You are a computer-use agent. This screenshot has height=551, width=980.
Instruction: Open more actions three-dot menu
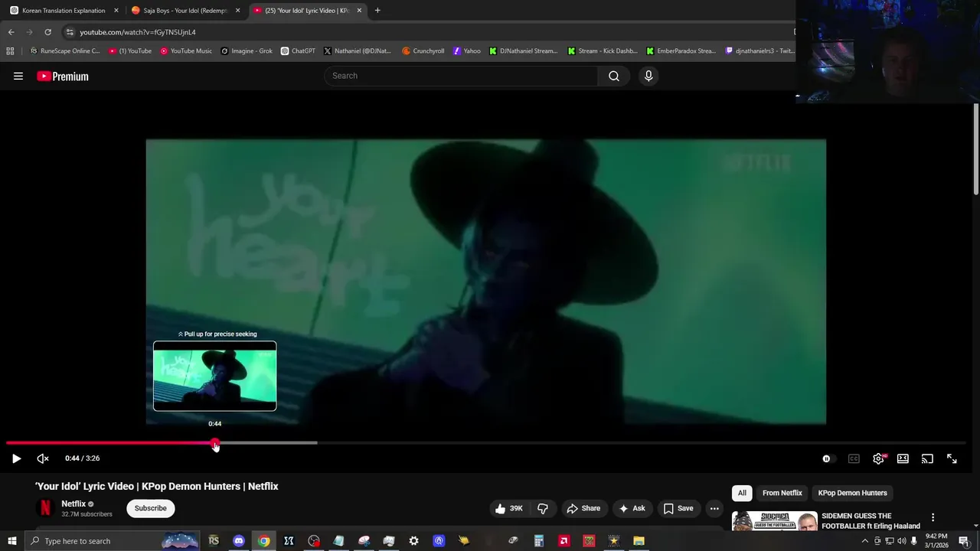pyautogui.click(x=714, y=508)
